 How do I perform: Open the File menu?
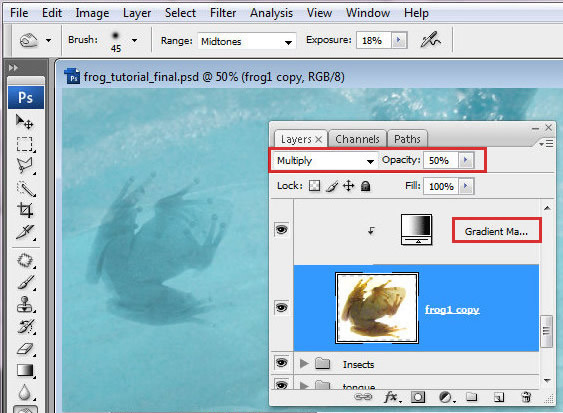click(x=19, y=13)
